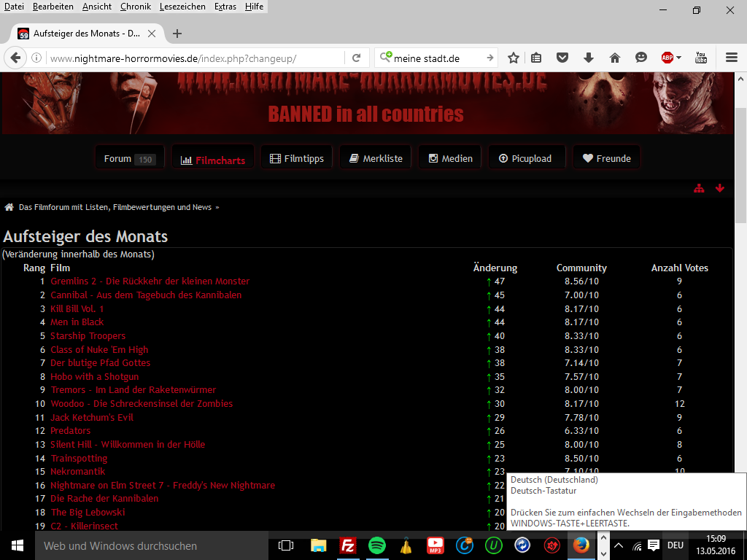Screen dimensions: 747x560
Task: Go to the Forum section
Action: point(130,158)
